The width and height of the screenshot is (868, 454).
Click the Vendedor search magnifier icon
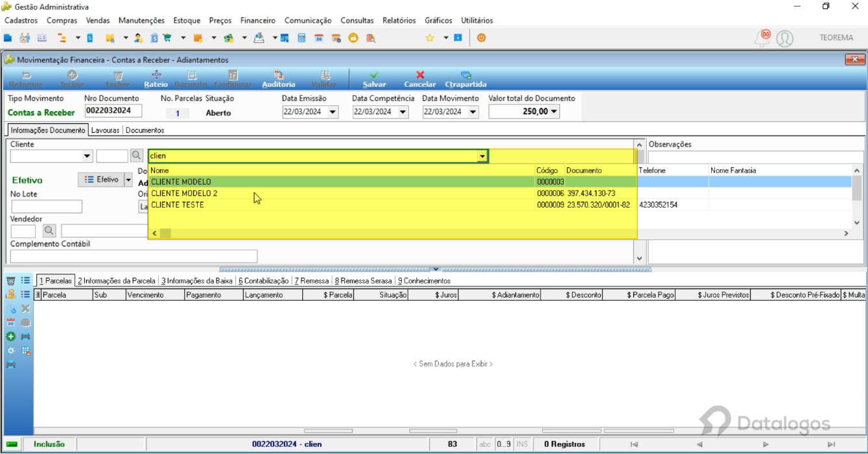pos(49,230)
